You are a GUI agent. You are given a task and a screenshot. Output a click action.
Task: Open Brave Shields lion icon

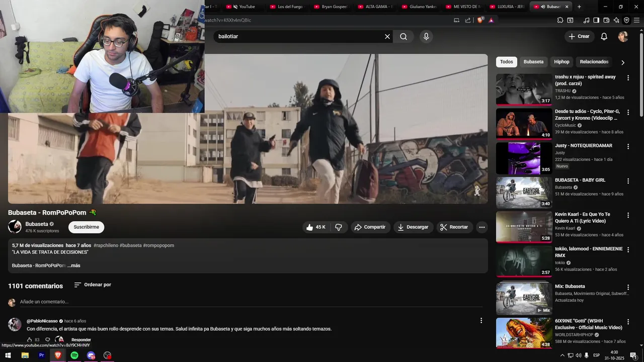pos(480,20)
